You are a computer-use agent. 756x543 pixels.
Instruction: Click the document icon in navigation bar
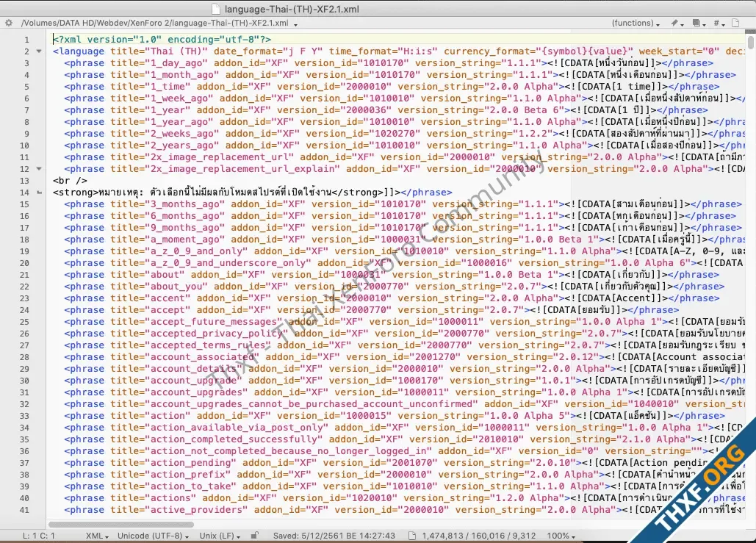pyautogui.click(x=735, y=23)
